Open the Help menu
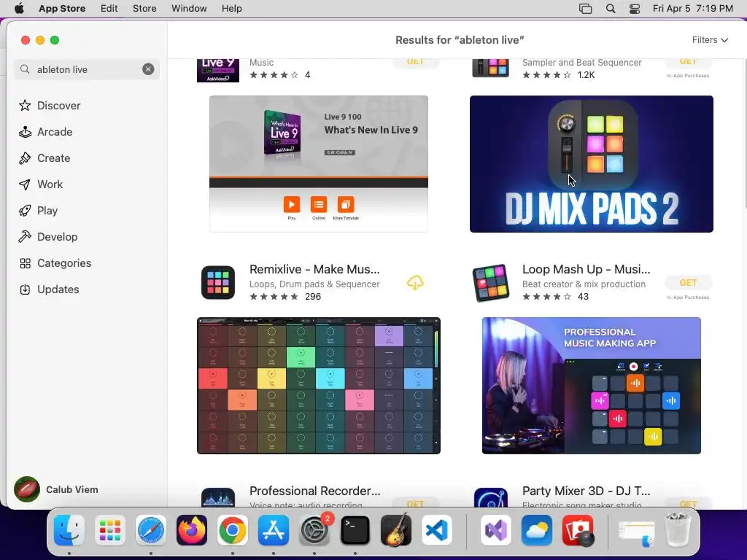Viewport: 747px width, 560px height. [x=231, y=9]
